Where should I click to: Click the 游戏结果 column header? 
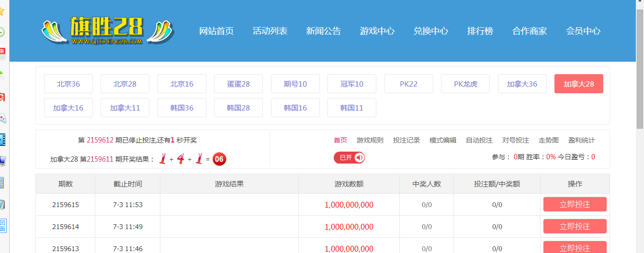pos(229,184)
